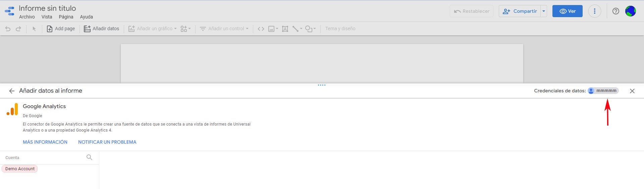This screenshot has height=189, width=644.
Task: Select the selection mode pointer tool
Action: (x=34, y=29)
